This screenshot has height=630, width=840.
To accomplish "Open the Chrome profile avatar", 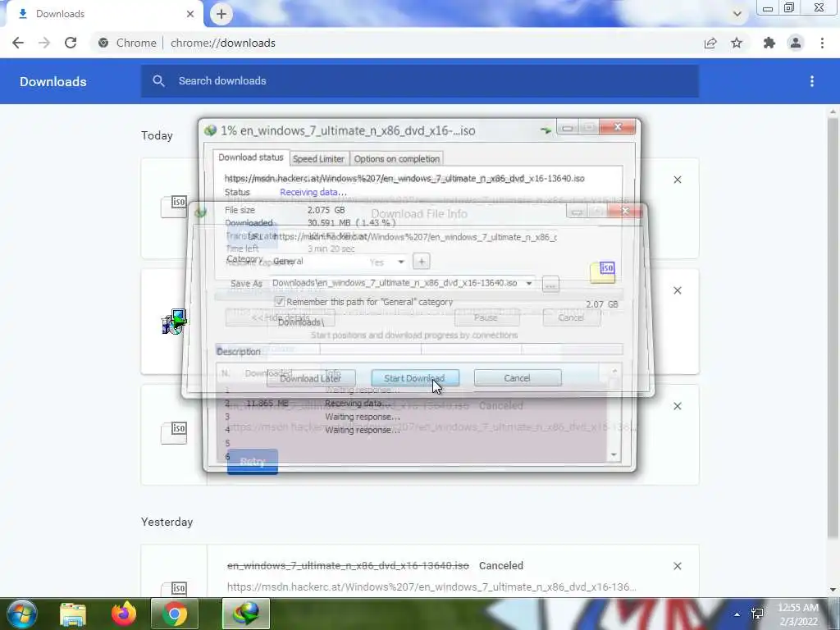I will point(796,43).
